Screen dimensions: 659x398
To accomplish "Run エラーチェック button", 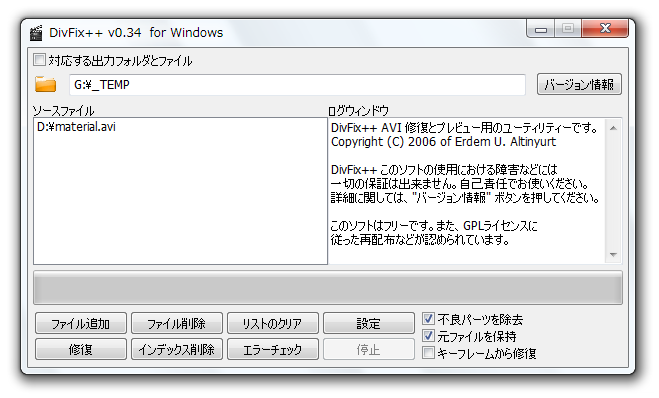I will [x=272, y=349].
